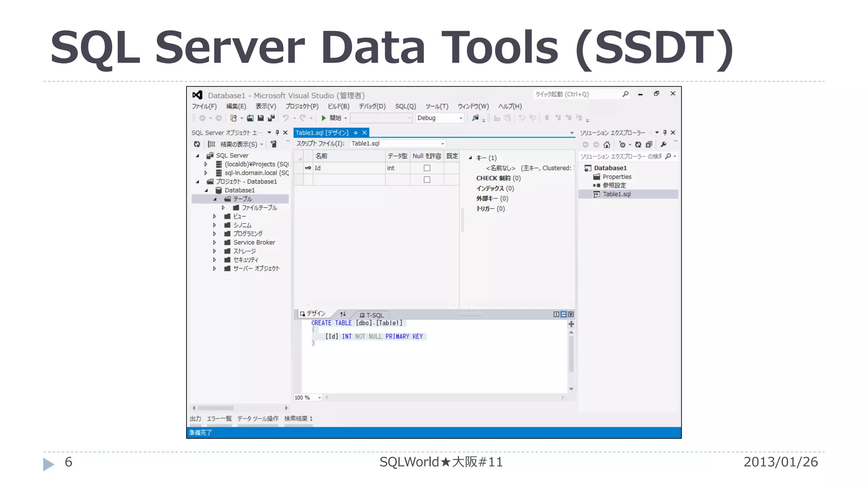Click the 外部キー (0) heading
Image resolution: width=868 pixels, height=488 pixels.
click(492, 199)
